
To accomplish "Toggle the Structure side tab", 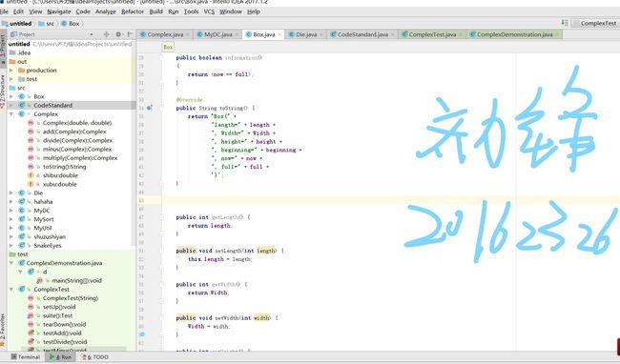I will click(3, 91).
